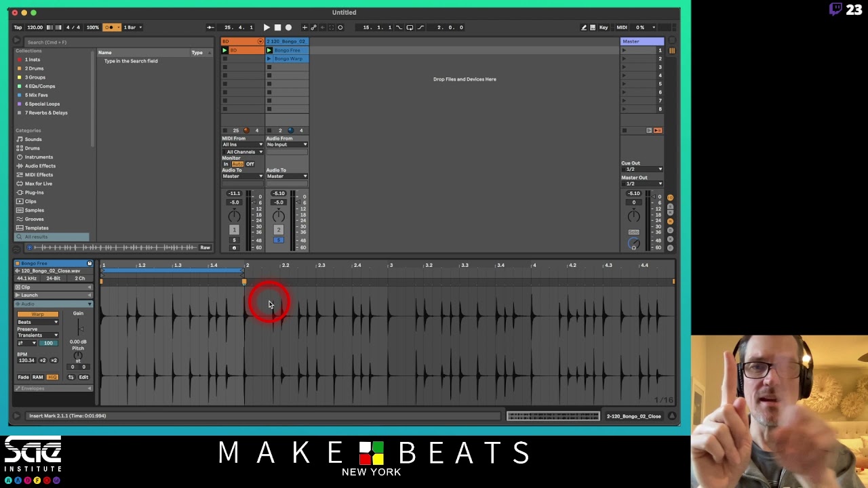This screenshot has height=488, width=868.
Task: Open the All Channels dropdown
Action: 242,152
